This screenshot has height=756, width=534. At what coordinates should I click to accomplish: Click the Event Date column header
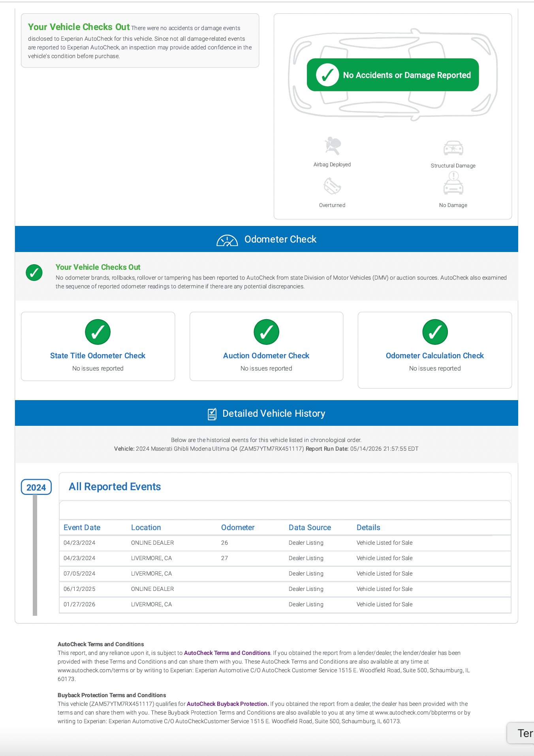(82, 527)
